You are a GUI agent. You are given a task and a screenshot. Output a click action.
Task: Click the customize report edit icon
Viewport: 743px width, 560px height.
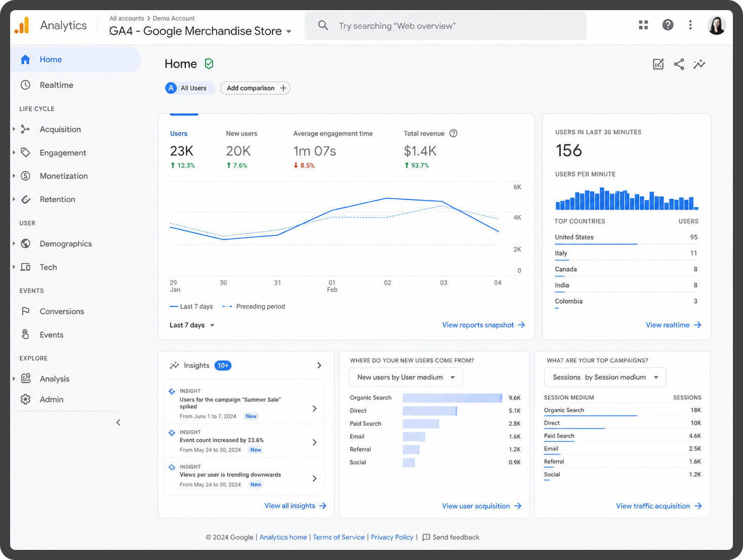point(658,64)
